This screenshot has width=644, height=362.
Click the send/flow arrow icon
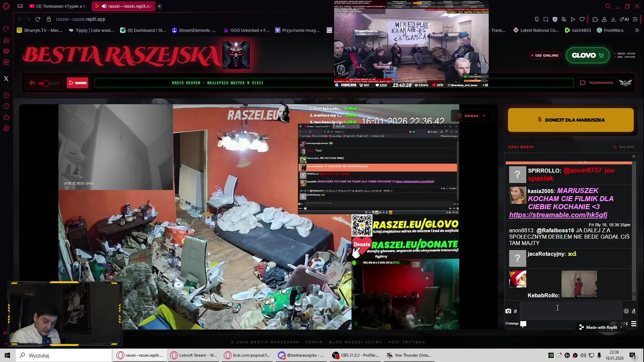pyautogui.click(x=573, y=19)
